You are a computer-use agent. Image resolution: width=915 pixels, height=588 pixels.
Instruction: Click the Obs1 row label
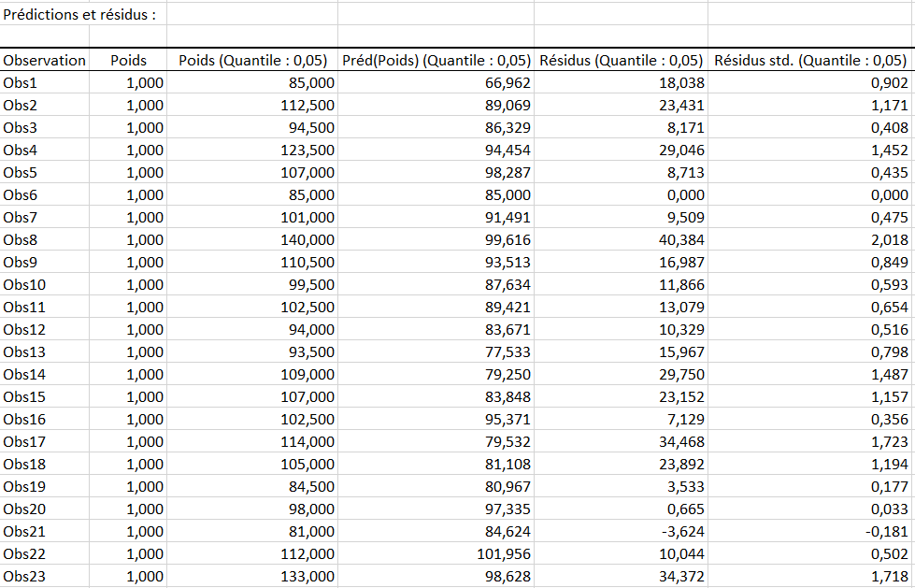click(x=21, y=82)
